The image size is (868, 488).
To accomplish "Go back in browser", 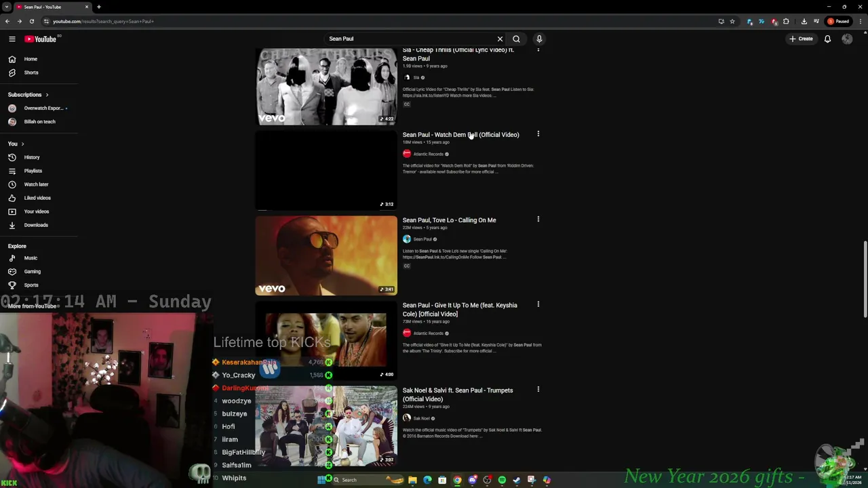I will click(x=7, y=21).
